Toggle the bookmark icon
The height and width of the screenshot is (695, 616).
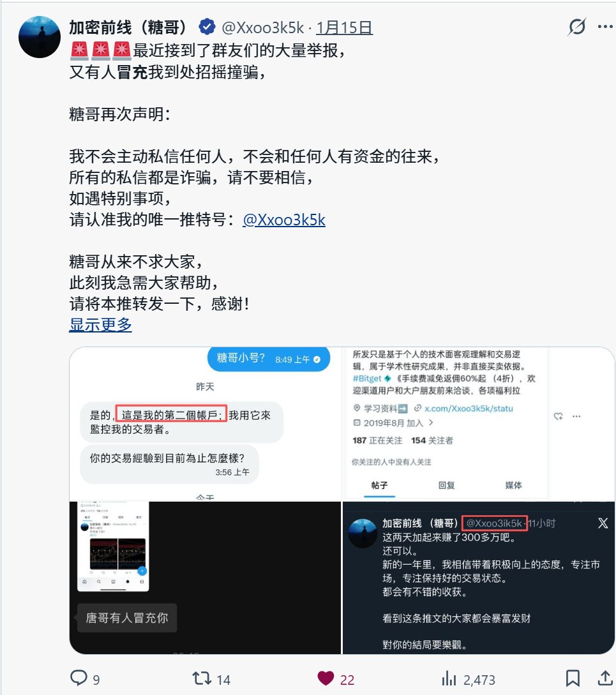click(x=573, y=678)
